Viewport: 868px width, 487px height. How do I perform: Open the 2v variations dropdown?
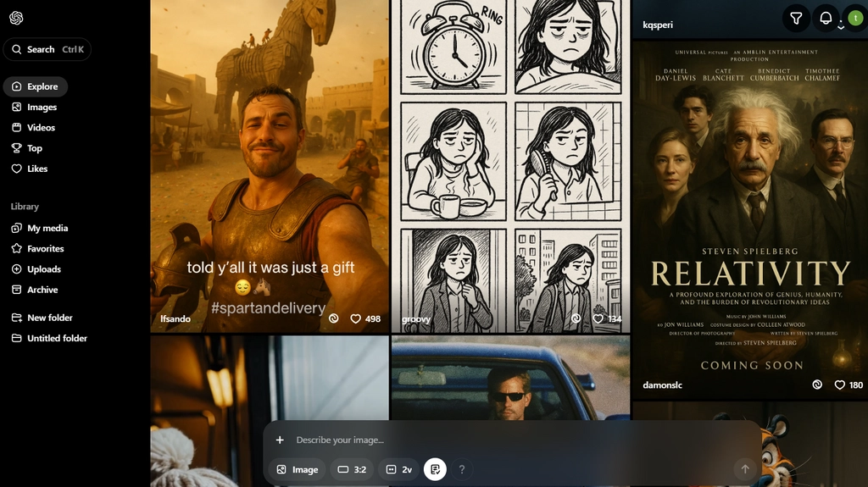point(398,469)
